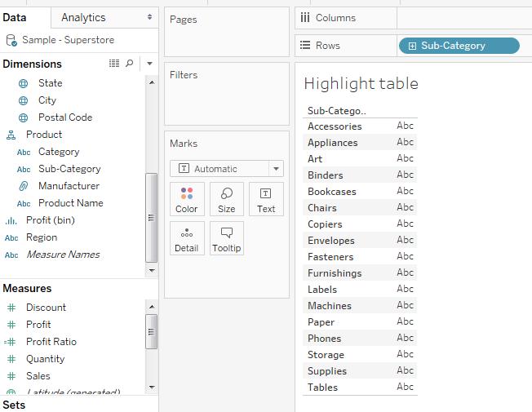Click the View Data grid icon in Dimensions
This screenshot has width=532, height=412.
pyautogui.click(x=114, y=64)
